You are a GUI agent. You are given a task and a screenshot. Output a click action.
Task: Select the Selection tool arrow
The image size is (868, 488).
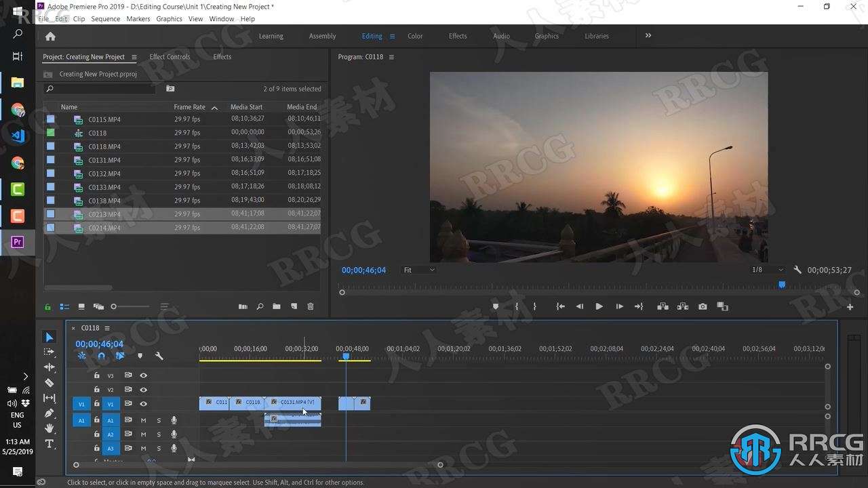point(50,337)
